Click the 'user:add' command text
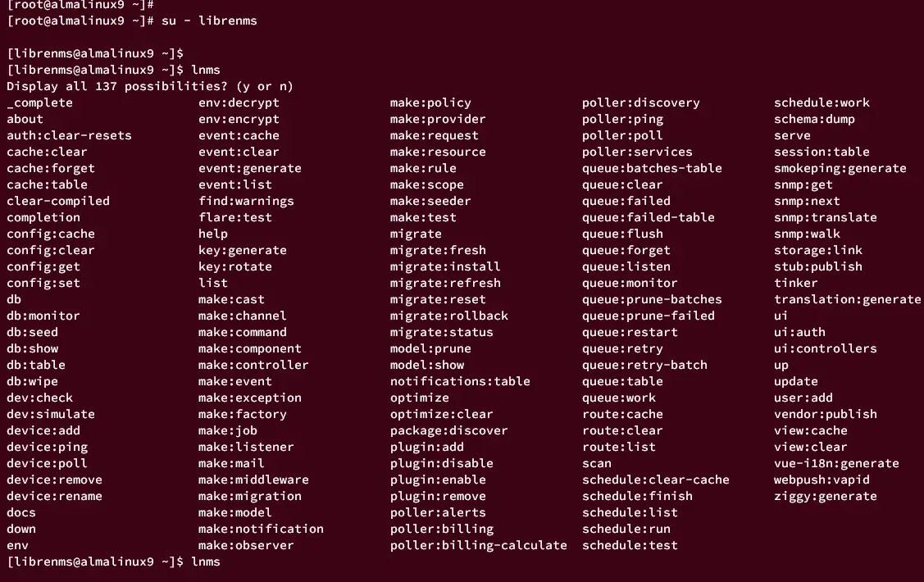This screenshot has width=924, height=582. point(803,398)
